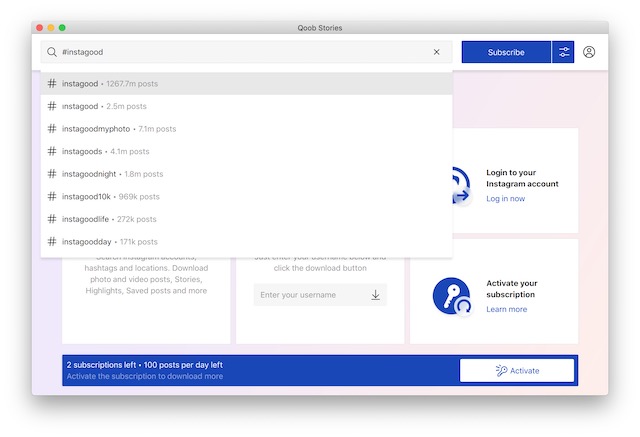Click the search magnifier icon
The height and width of the screenshot is (437, 640).
[x=51, y=52]
